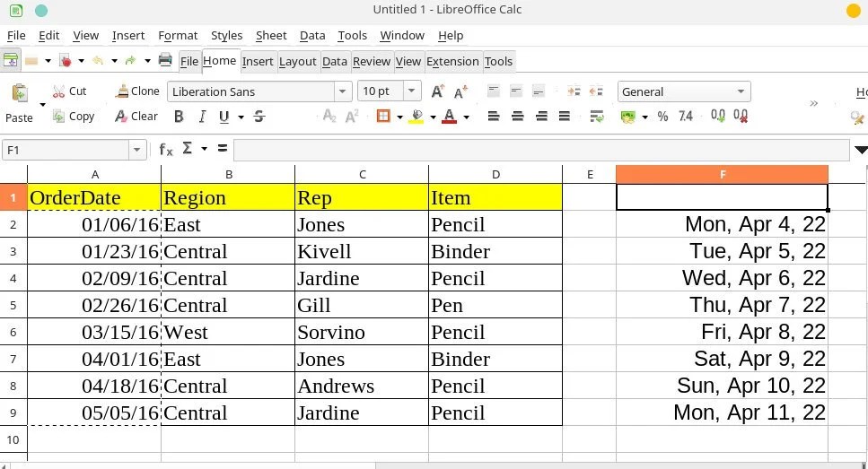
Task: Toggle Center horizontally alignment
Action: click(x=518, y=117)
